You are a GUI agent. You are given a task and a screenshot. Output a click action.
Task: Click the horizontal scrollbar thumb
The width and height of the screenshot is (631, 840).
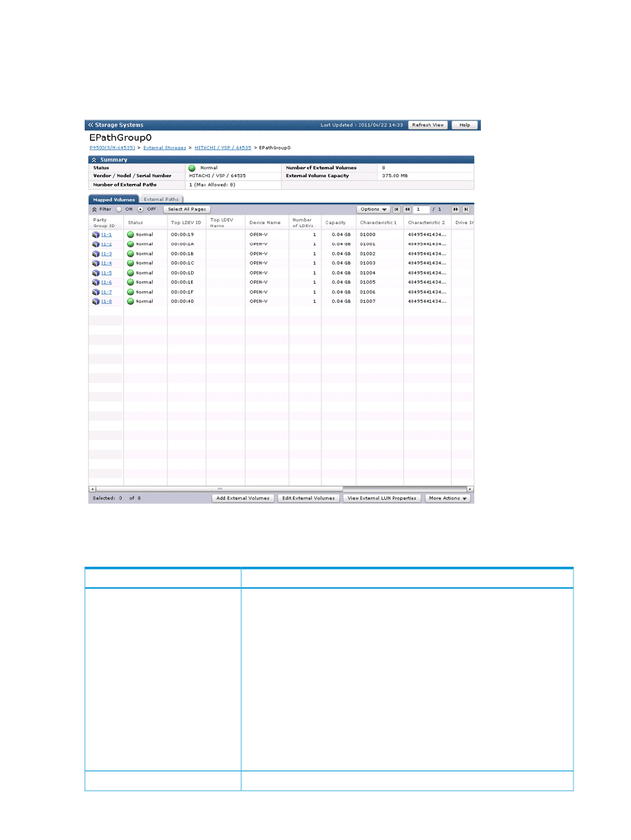point(219,489)
